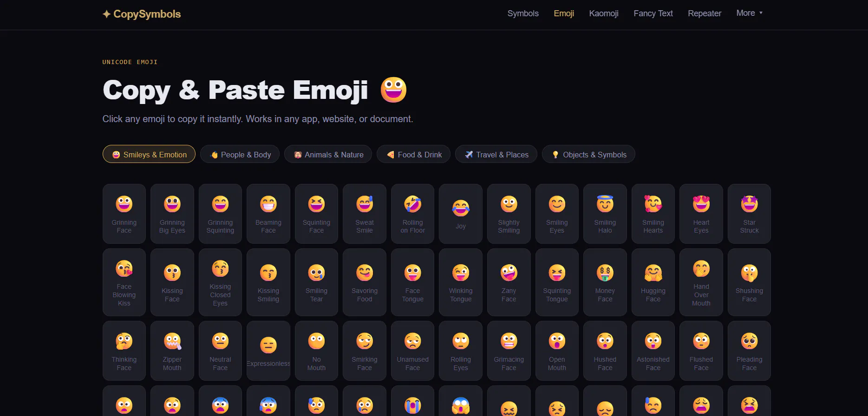Select the Smileys & Emotion category

tap(149, 154)
